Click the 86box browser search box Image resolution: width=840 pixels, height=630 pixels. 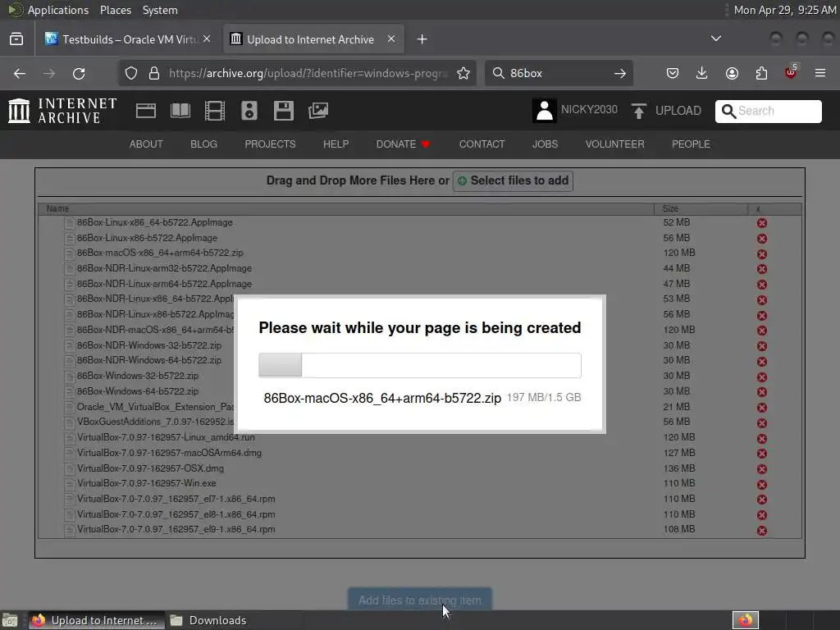(x=557, y=73)
